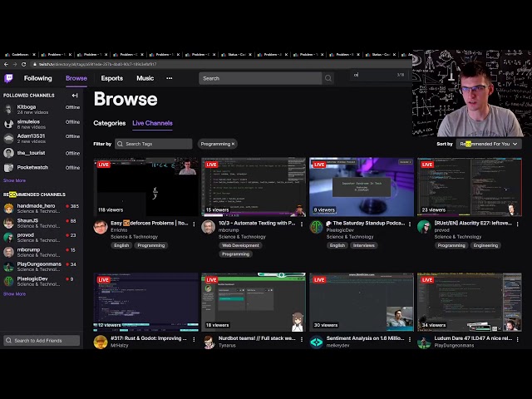Select the Browse tab
This screenshot has height=399, width=532.
[76, 78]
